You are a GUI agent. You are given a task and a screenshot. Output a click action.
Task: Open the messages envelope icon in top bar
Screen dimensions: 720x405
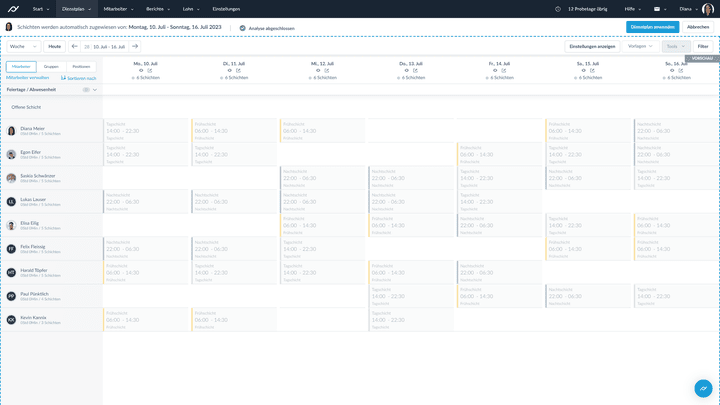point(659,9)
